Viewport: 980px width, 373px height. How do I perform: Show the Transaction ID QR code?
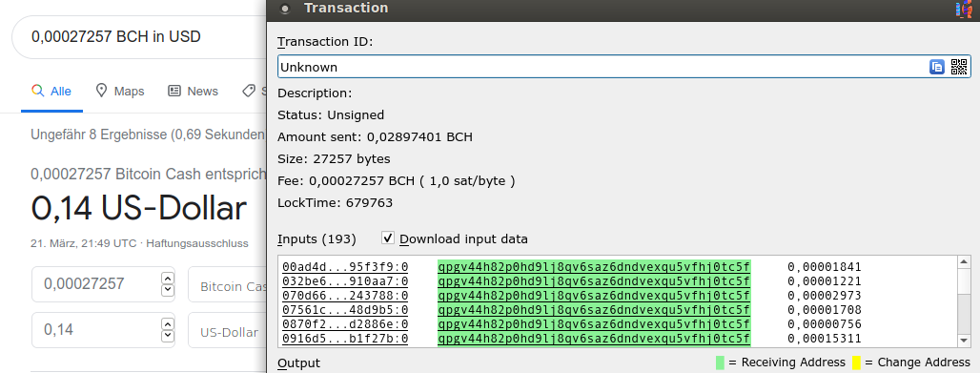[959, 67]
